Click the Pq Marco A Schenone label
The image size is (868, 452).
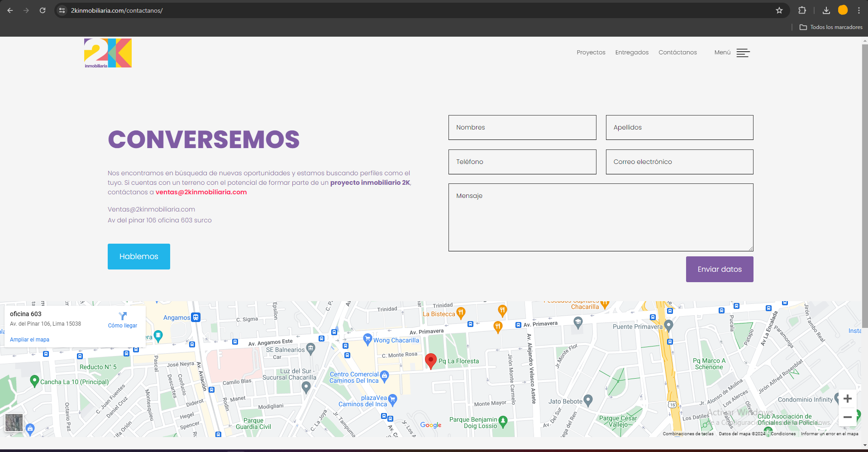click(709, 364)
